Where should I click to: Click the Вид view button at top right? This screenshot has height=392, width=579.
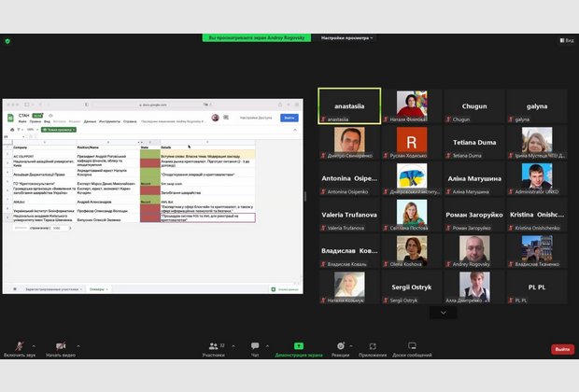pos(566,40)
